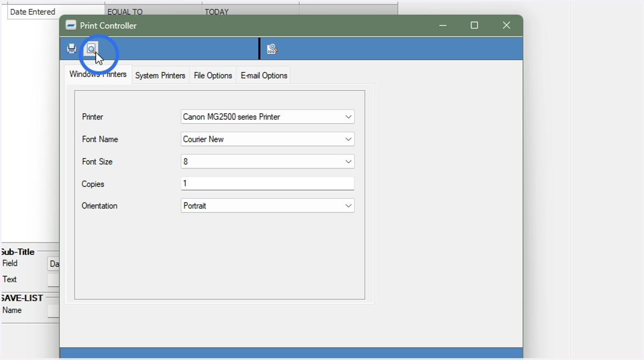Click the font size value 8
The width and height of the screenshot is (644, 360).
185,161
